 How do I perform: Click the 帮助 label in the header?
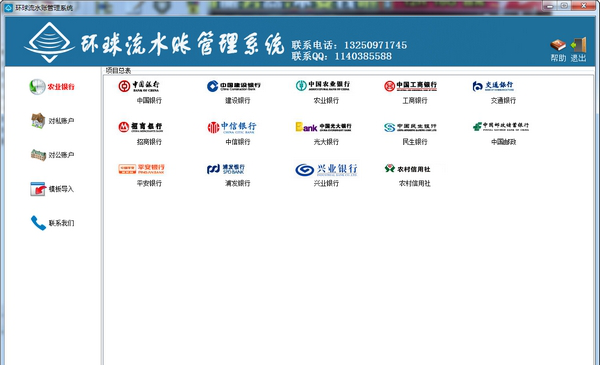point(558,58)
